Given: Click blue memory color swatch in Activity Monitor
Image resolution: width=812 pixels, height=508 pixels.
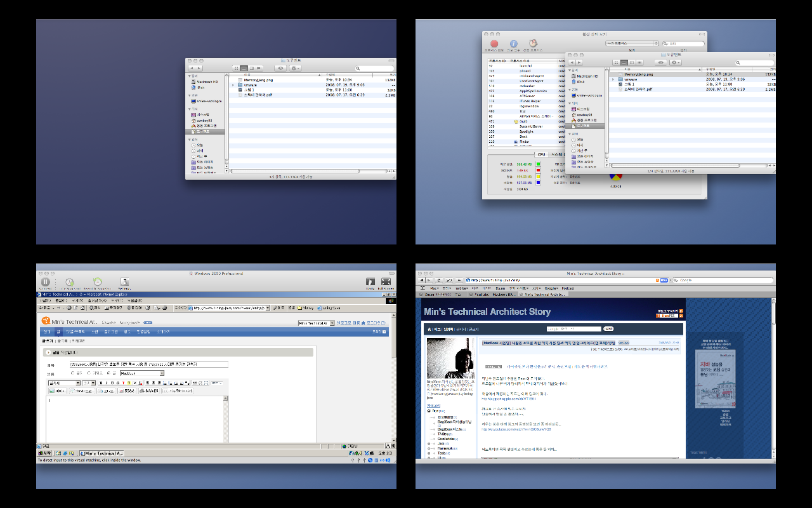Looking at the screenshot, I should [539, 182].
